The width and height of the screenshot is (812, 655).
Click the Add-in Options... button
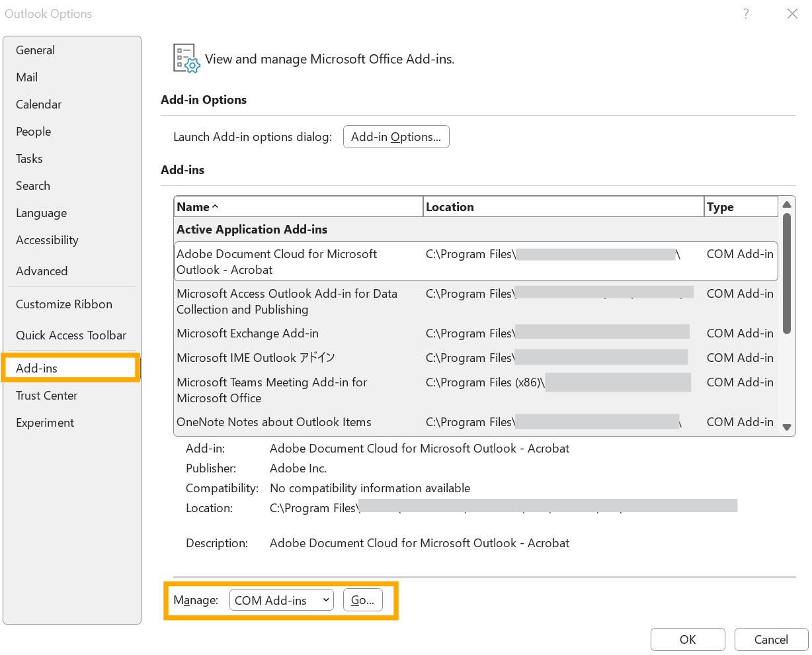(x=396, y=137)
